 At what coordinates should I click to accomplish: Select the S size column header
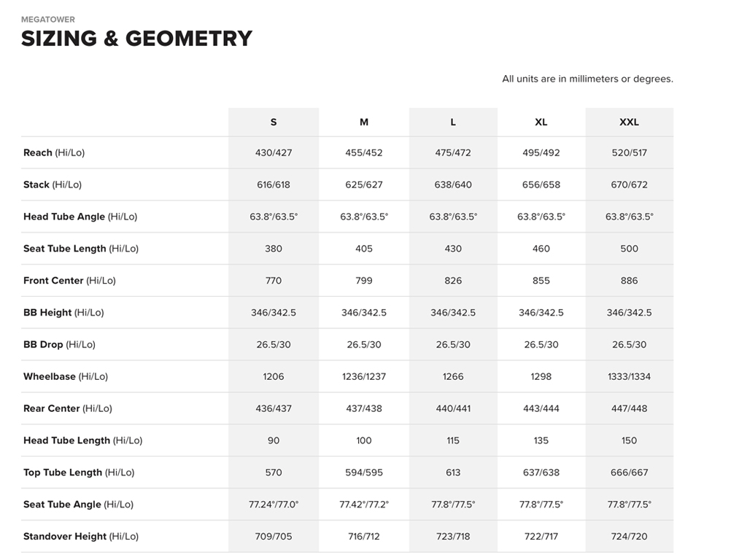point(274,122)
